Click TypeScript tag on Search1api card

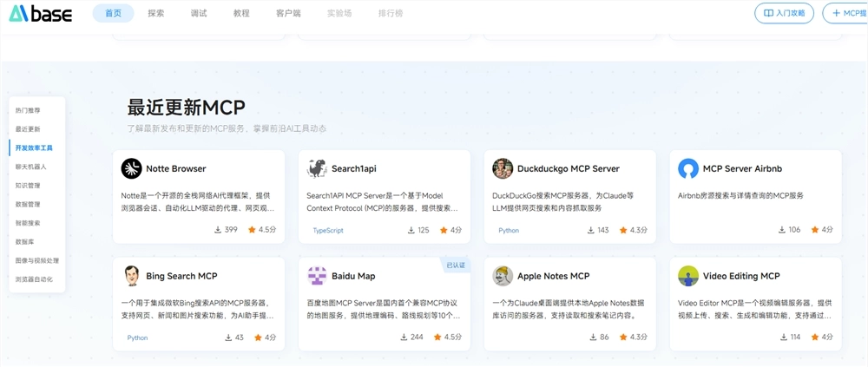(328, 230)
